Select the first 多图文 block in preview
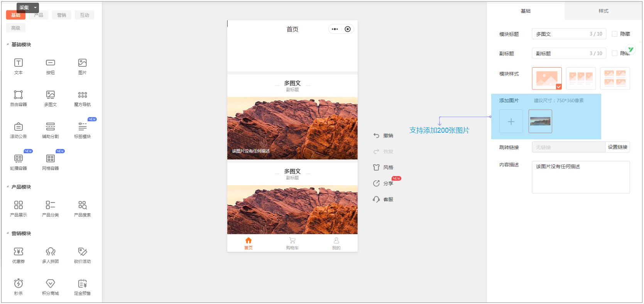 pos(292,117)
